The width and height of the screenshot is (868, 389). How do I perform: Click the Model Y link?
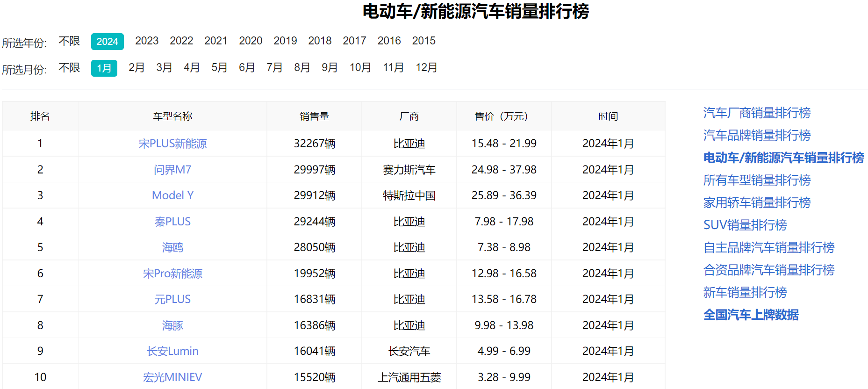click(x=172, y=195)
